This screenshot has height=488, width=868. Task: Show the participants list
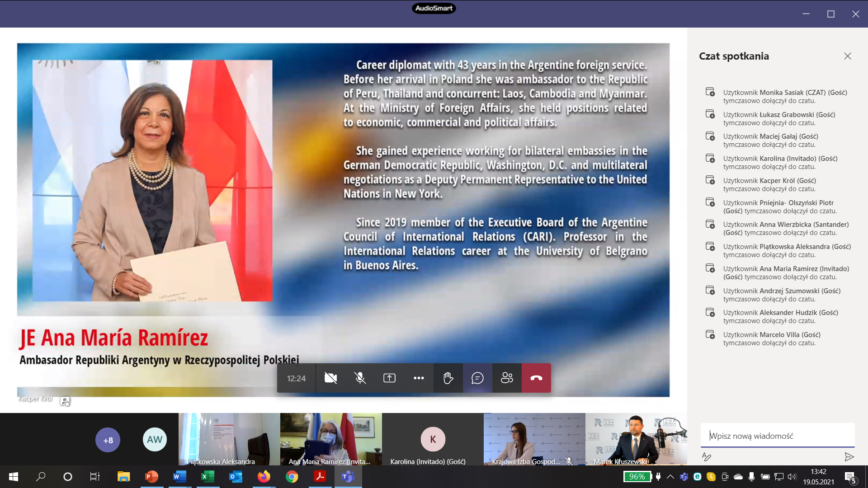point(507,378)
